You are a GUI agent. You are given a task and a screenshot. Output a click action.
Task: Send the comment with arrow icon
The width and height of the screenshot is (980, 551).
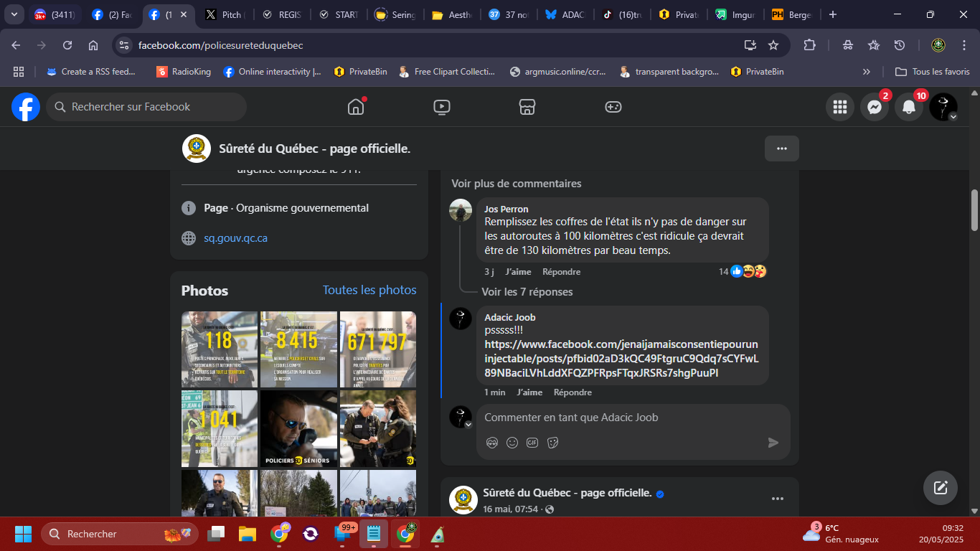[x=773, y=443]
